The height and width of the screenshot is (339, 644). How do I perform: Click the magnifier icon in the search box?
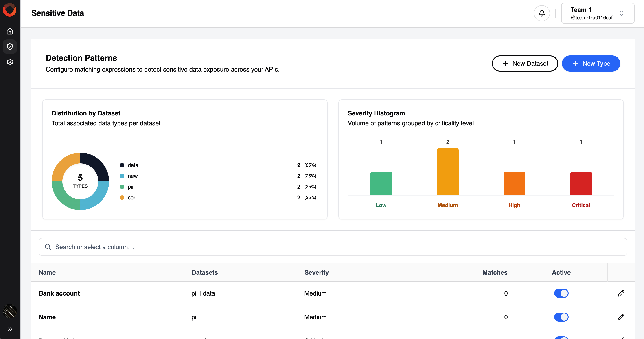(48, 247)
